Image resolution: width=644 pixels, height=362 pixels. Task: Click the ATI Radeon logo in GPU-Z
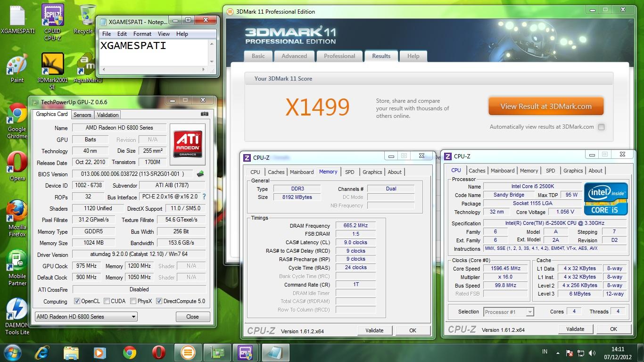[x=188, y=143]
